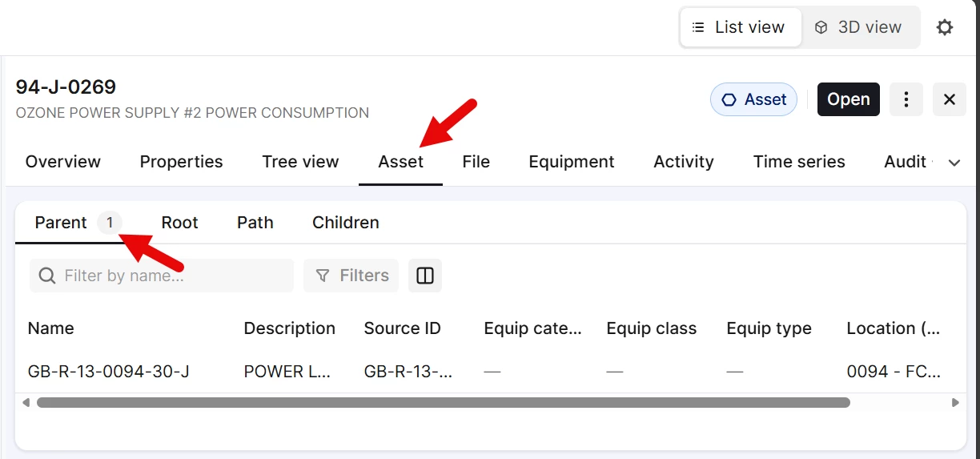Switch to List view
Viewport: 980px width, 459px height.
tap(740, 27)
